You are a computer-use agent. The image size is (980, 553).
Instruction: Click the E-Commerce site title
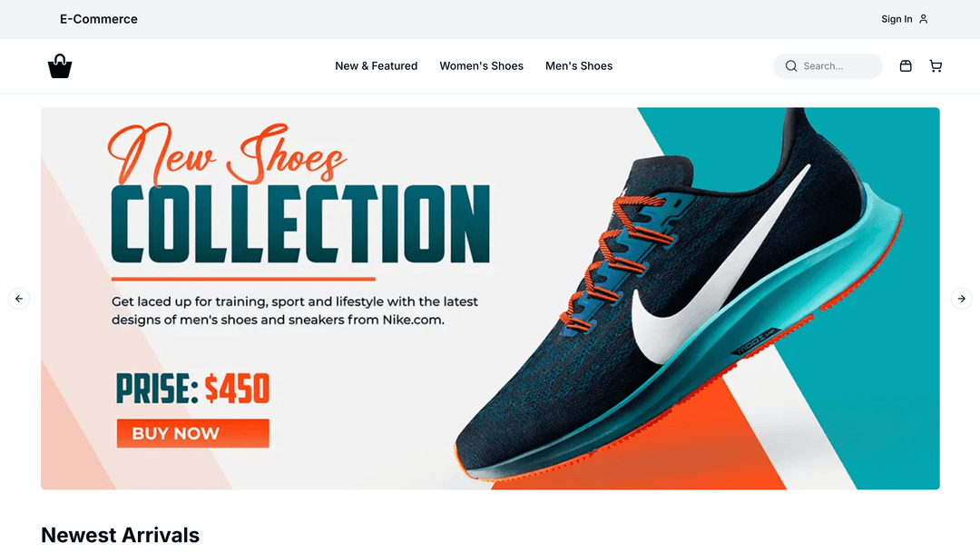point(99,19)
